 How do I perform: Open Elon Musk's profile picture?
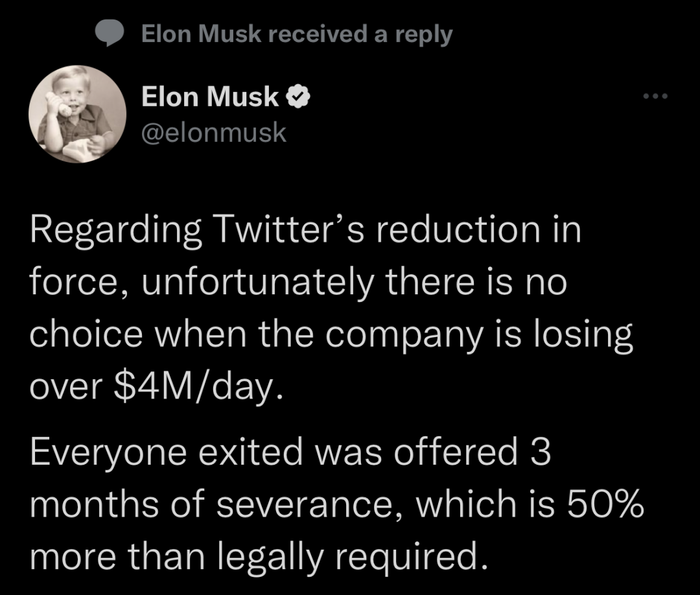click(77, 114)
